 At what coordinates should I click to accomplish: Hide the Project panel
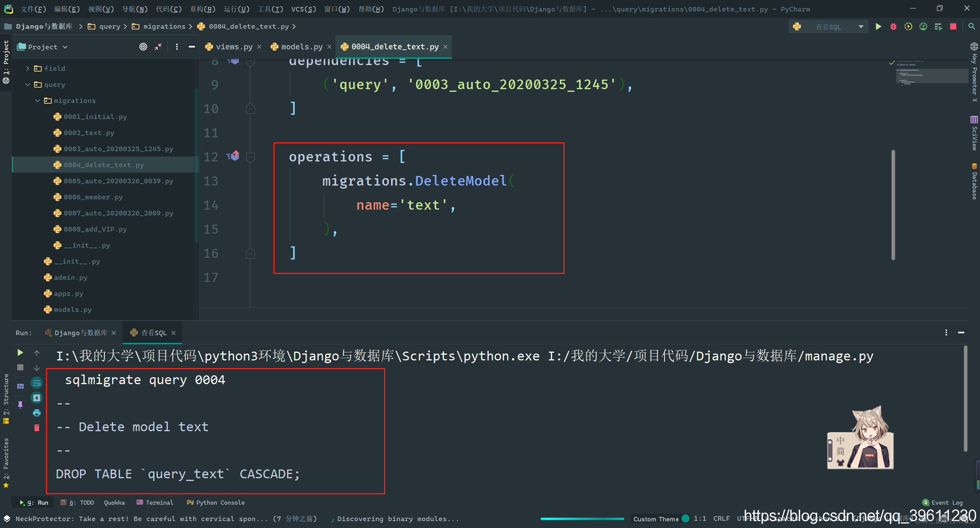[192, 47]
